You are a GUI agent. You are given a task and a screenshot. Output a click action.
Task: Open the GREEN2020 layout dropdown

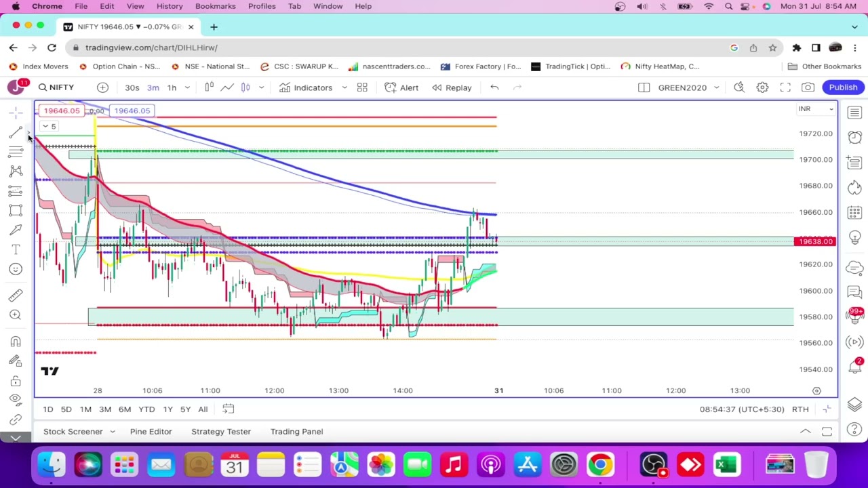(x=688, y=87)
